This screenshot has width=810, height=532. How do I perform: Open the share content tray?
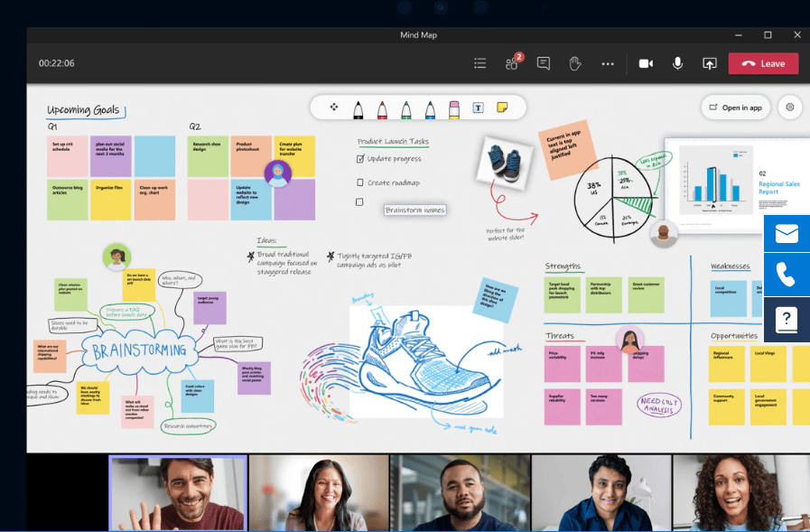pyautogui.click(x=710, y=63)
